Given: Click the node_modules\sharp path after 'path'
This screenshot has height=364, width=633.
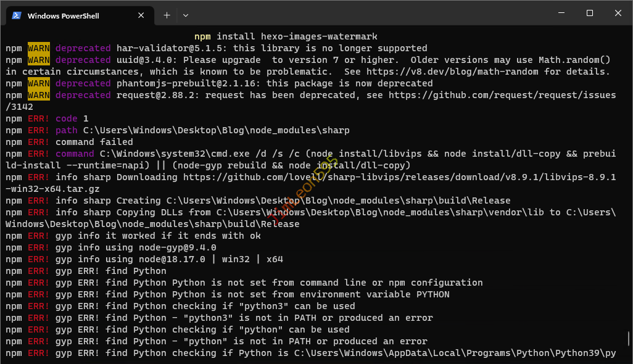Looking at the screenshot, I should (x=216, y=130).
